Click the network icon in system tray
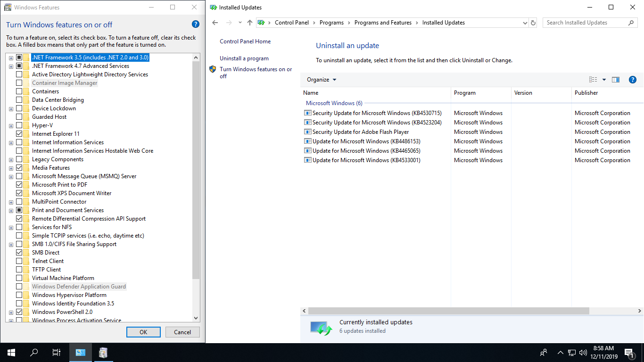This screenshot has width=644, height=362. (x=572, y=352)
